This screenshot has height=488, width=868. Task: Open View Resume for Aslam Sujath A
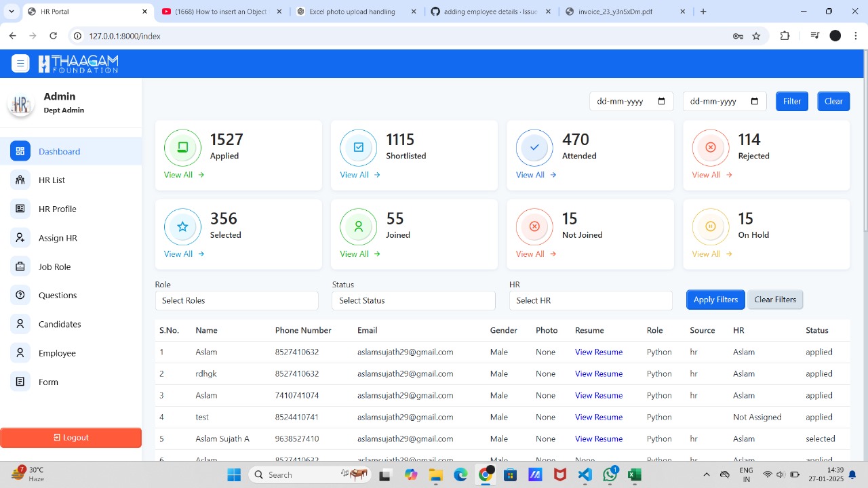click(x=599, y=439)
